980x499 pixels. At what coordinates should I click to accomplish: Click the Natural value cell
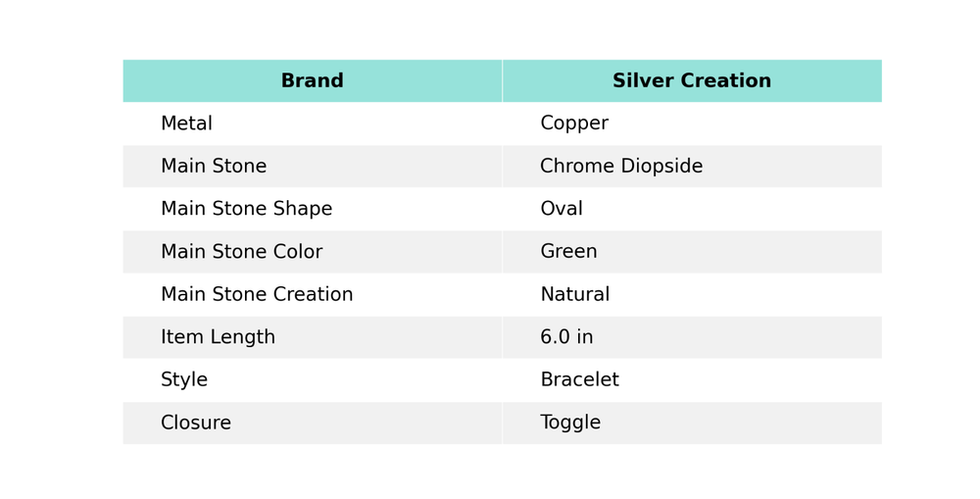(x=574, y=295)
